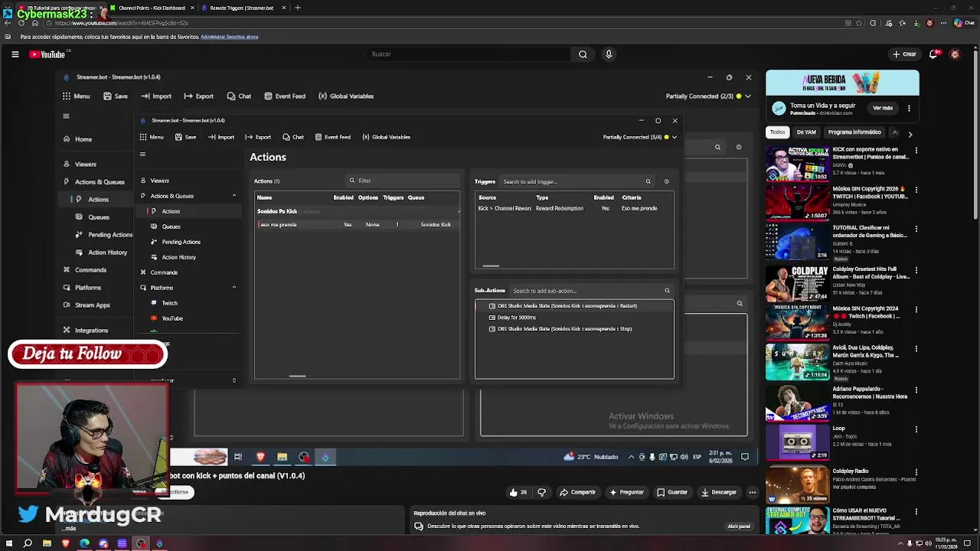
Task: Open Menu in back Streamer.bot window
Action: point(77,96)
